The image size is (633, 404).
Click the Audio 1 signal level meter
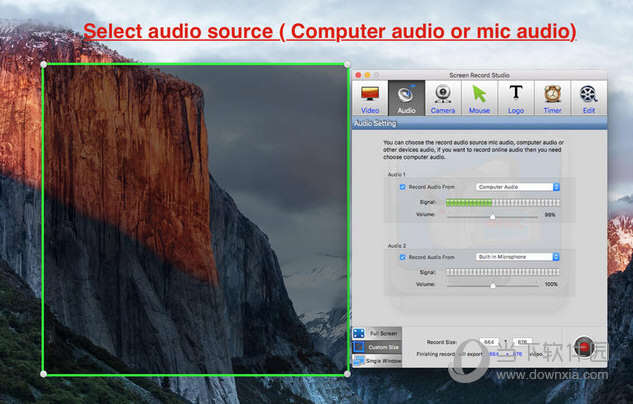(503, 202)
